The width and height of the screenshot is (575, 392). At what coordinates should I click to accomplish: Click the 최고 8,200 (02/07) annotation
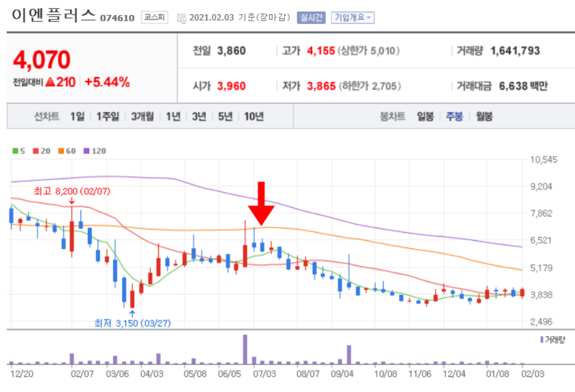[72, 191]
